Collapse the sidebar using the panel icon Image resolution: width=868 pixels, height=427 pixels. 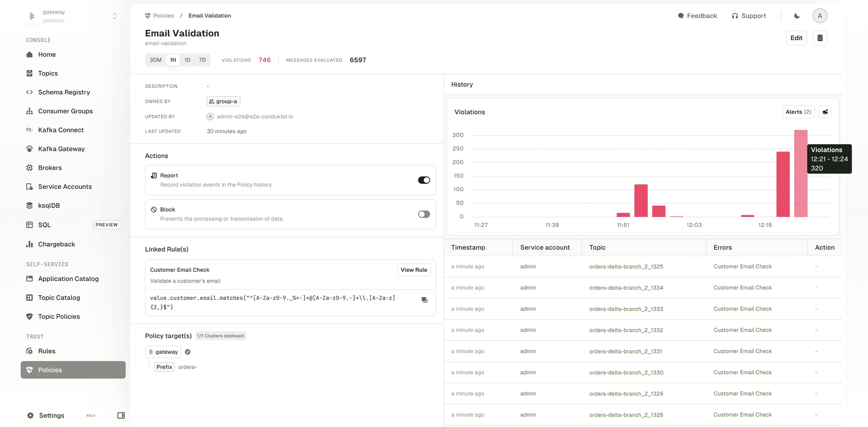pyautogui.click(x=121, y=416)
